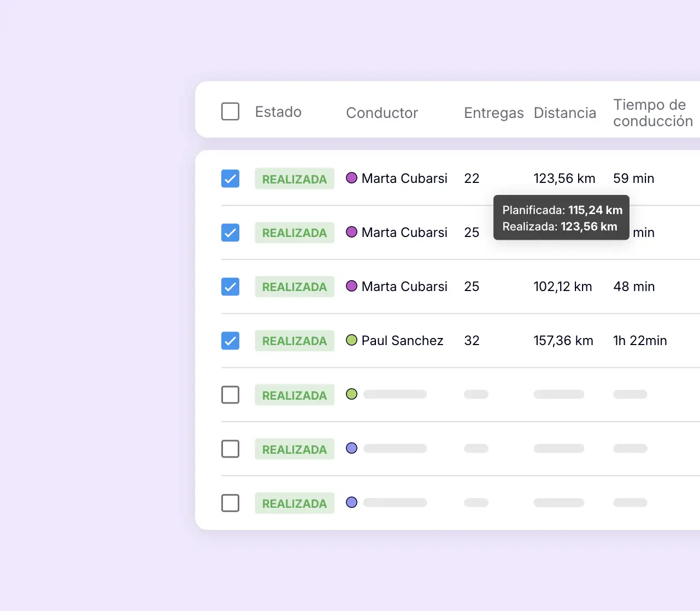Click REALIZADA badge in Paul Sanchez row
The width and height of the screenshot is (700, 611).
coord(295,341)
